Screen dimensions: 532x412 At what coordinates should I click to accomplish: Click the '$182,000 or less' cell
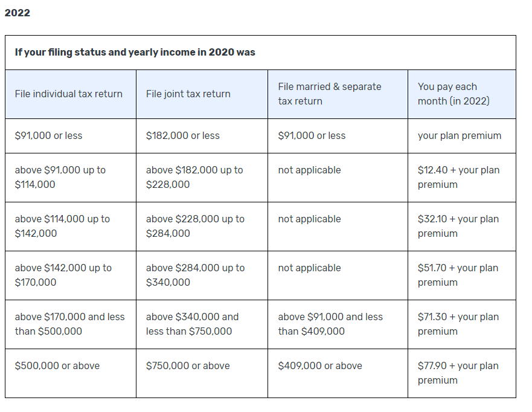pos(183,135)
